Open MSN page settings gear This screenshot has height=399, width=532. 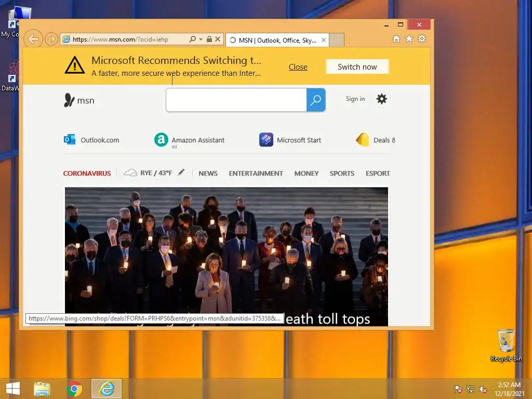(382, 99)
